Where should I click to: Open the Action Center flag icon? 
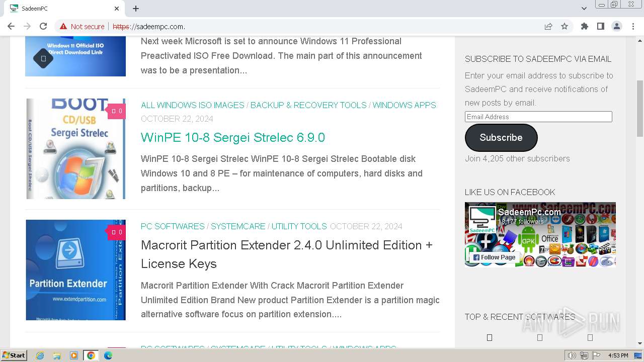click(596, 355)
